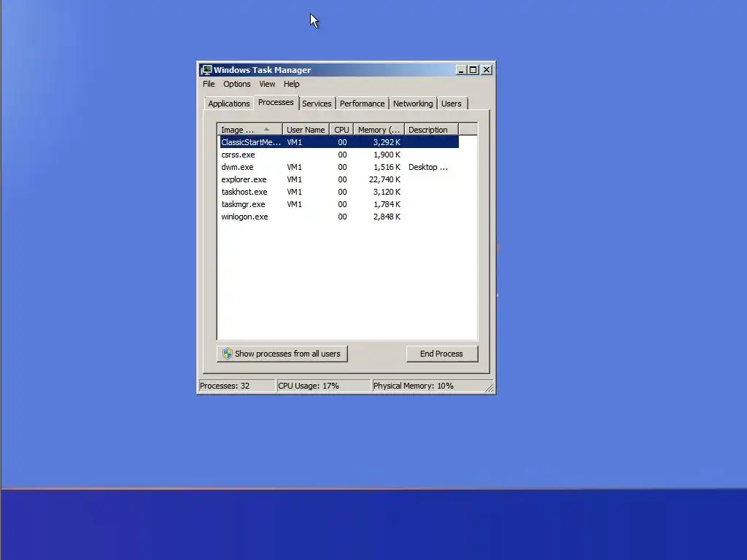Image resolution: width=747 pixels, height=560 pixels.
Task: Sort by Image Name column header
Action: [250, 130]
